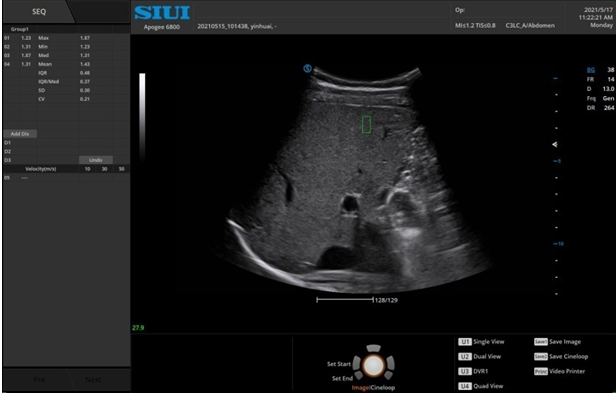Select the BG gain parameter
The image size is (616, 395).
tap(590, 70)
